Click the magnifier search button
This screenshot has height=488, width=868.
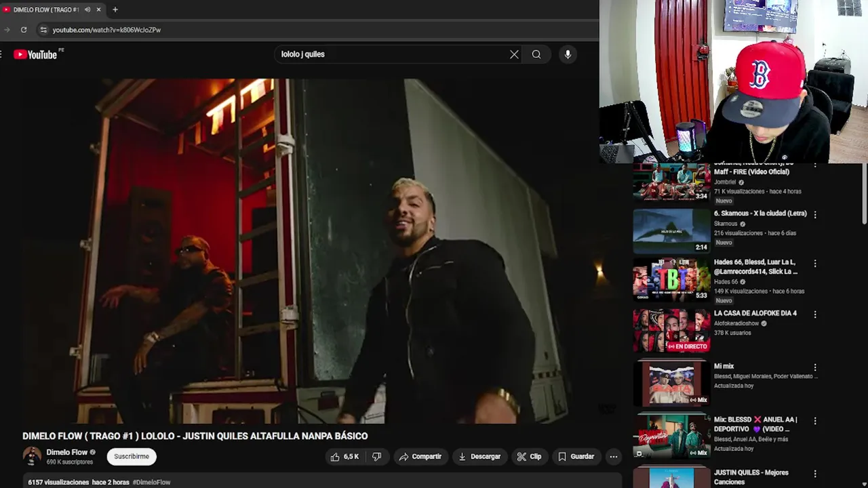point(536,54)
